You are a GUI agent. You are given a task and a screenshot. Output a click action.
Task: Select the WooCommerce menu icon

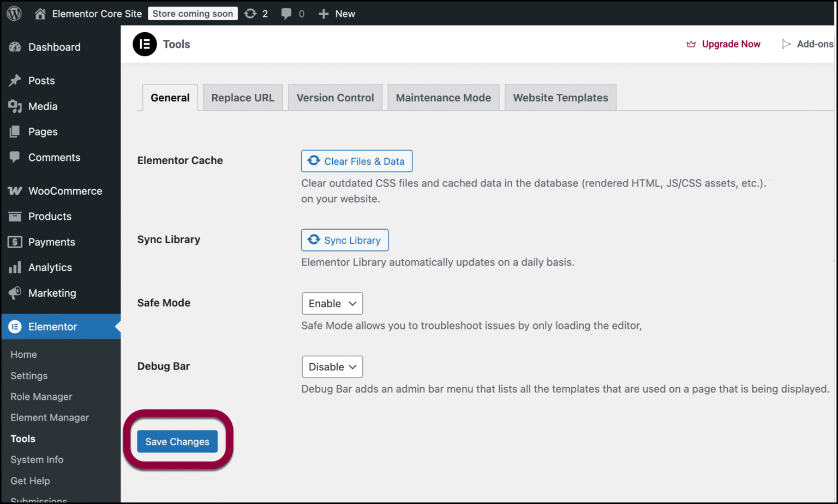point(15,190)
